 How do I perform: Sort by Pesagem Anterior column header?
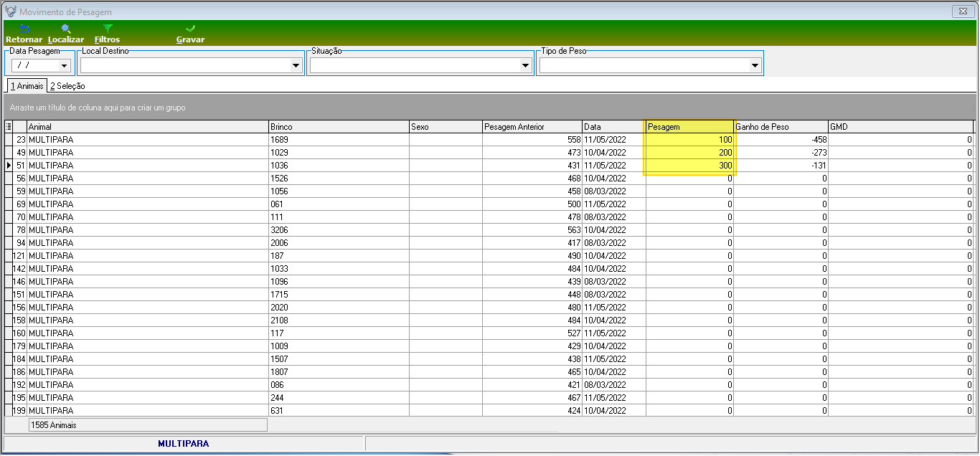click(x=532, y=127)
